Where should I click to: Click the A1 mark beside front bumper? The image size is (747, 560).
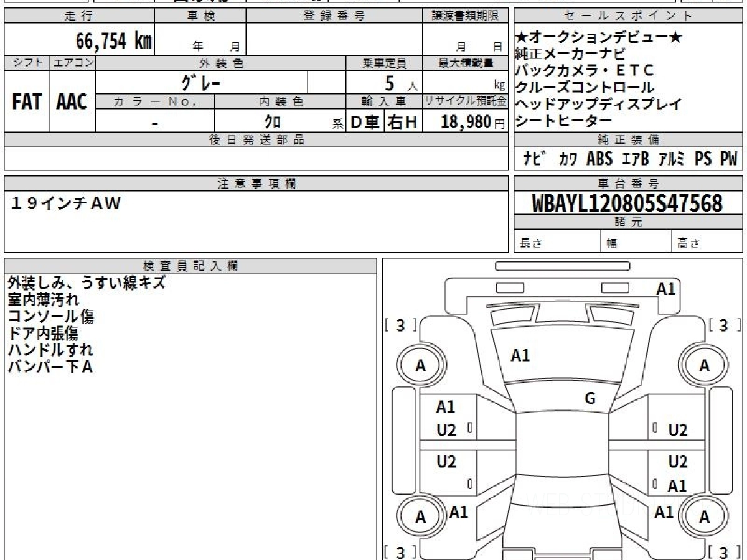(666, 289)
